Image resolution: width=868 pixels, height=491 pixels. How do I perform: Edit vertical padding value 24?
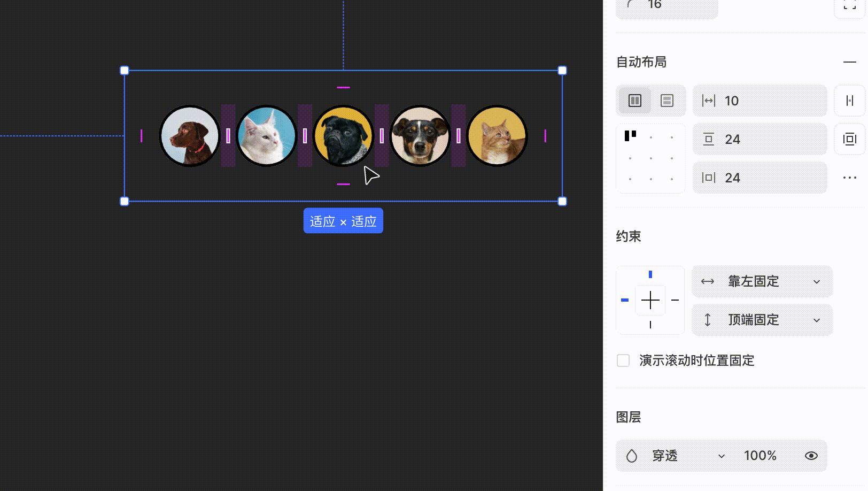point(759,139)
